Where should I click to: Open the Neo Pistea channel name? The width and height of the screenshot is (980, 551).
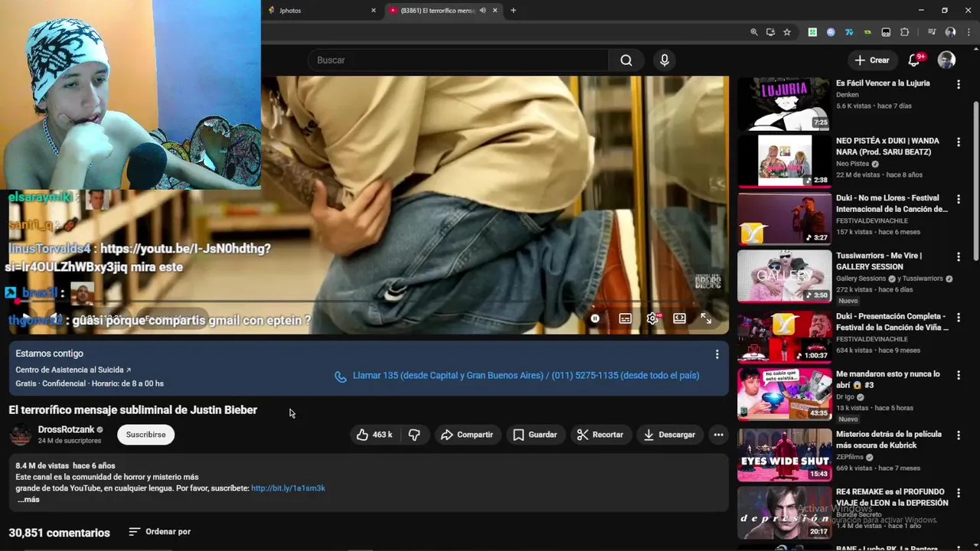pyautogui.click(x=852, y=164)
